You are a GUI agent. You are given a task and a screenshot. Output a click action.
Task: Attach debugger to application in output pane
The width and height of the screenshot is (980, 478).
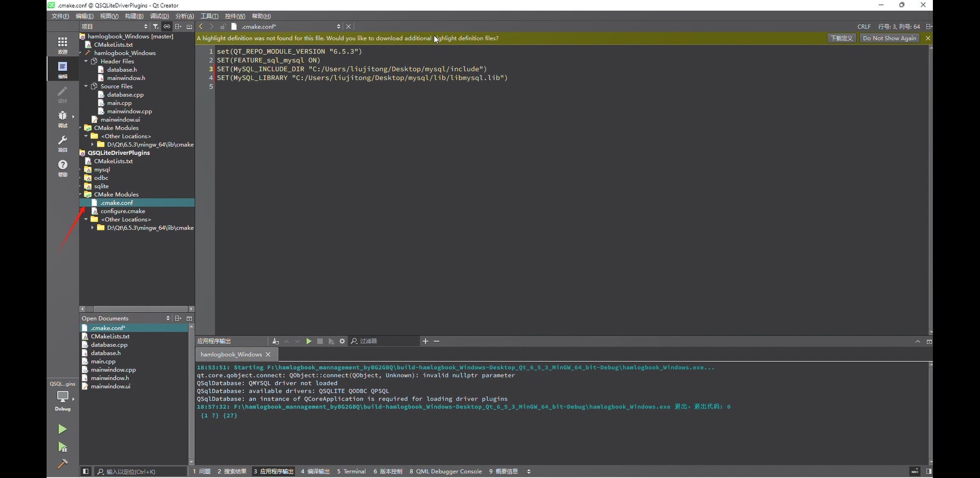331,341
